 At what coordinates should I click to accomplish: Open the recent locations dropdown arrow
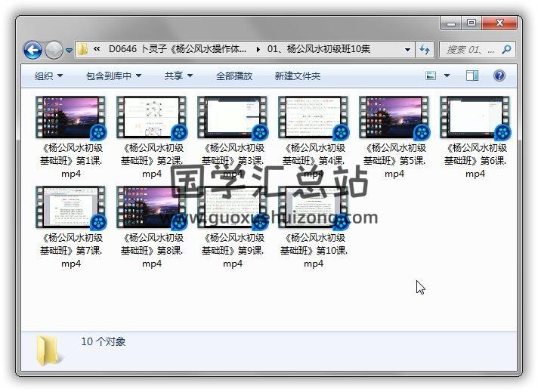point(69,51)
